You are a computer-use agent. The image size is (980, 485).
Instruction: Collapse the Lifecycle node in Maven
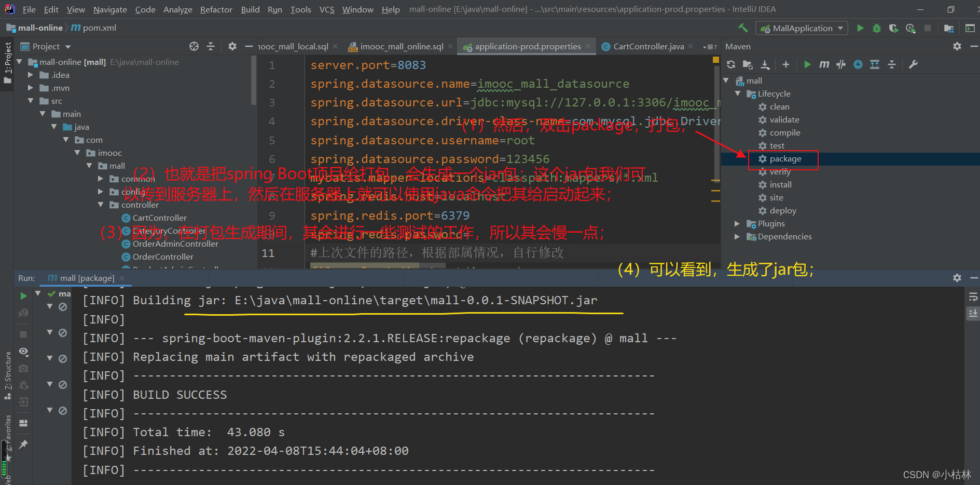[x=737, y=94]
